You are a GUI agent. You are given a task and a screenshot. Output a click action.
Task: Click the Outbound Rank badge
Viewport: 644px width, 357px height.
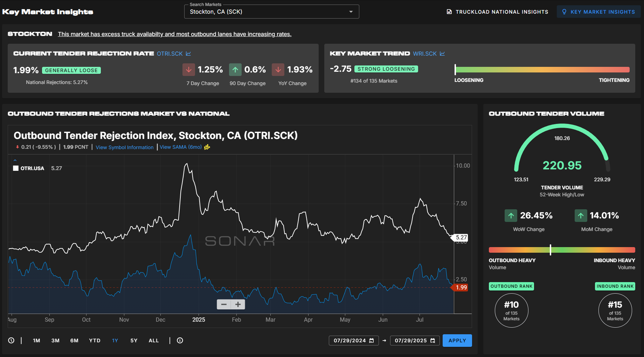[511, 286]
